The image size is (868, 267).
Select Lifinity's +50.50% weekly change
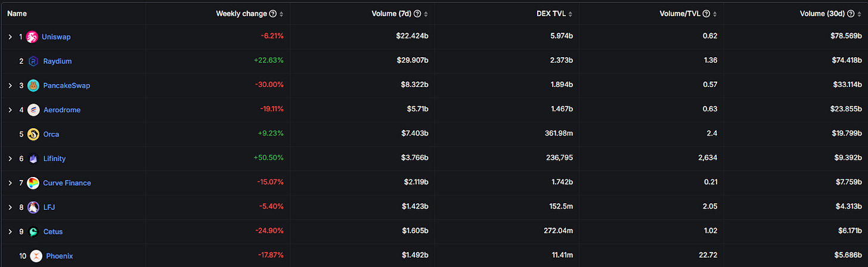click(x=268, y=159)
